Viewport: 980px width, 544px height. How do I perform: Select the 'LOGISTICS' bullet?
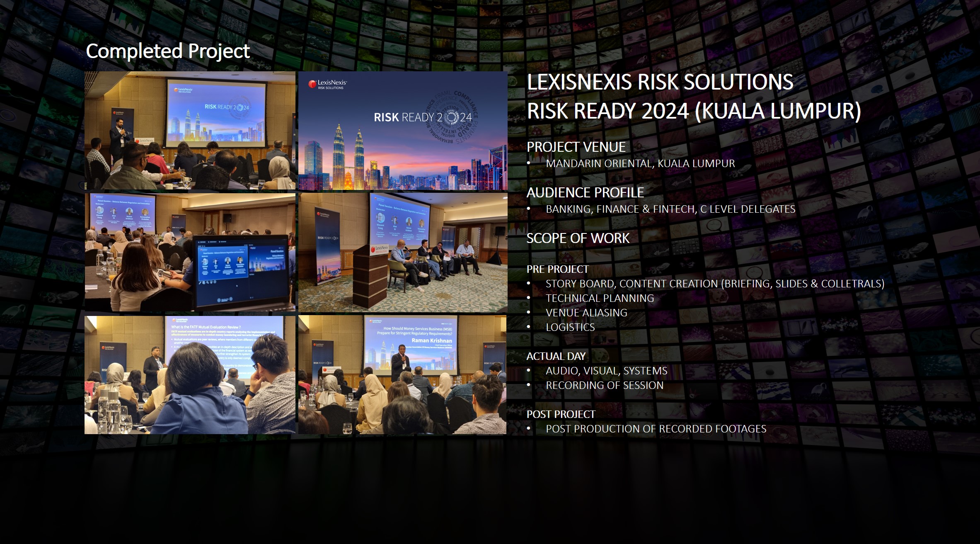pos(570,327)
